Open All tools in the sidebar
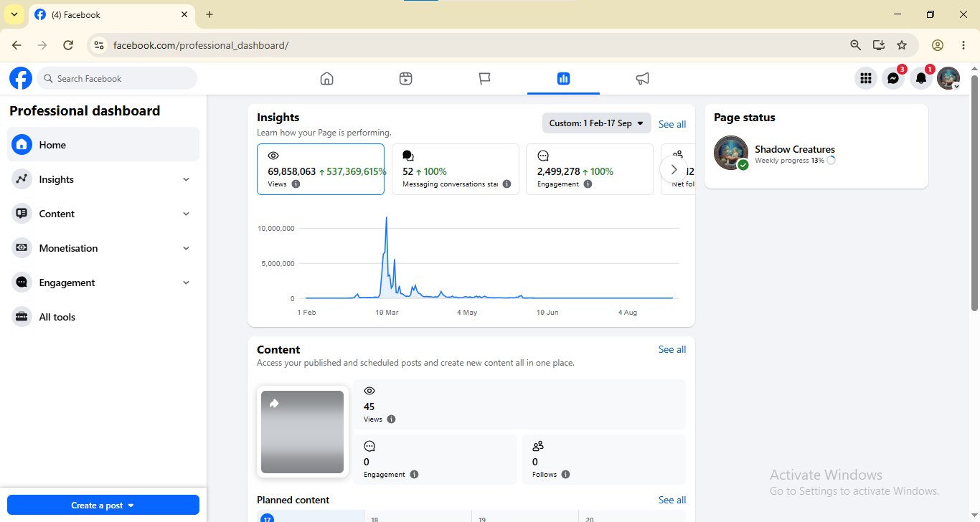Image resolution: width=980 pixels, height=522 pixels. click(x=103, y=317)
